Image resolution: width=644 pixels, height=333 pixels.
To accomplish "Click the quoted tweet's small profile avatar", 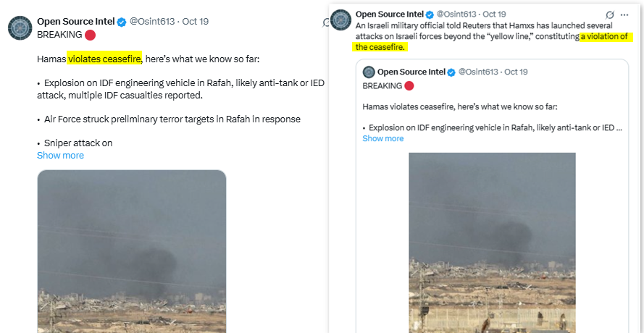I will click(369, 72).
